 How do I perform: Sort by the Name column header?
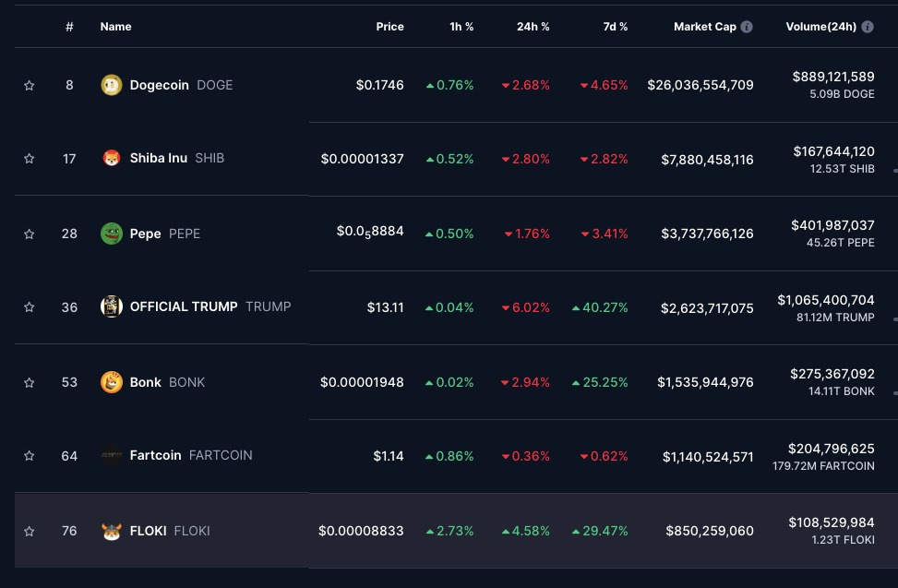click(115, 27)
